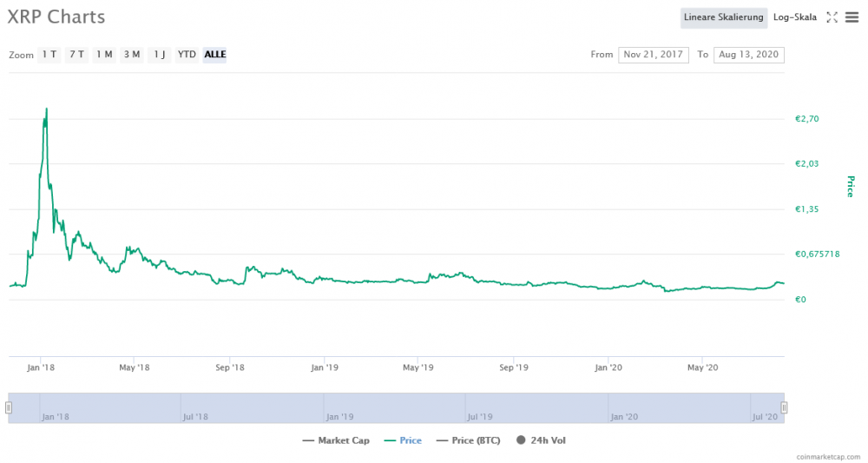The image size is (868, 463).
Task: Select the 1 J zoom range
Action: pos(160,54)
